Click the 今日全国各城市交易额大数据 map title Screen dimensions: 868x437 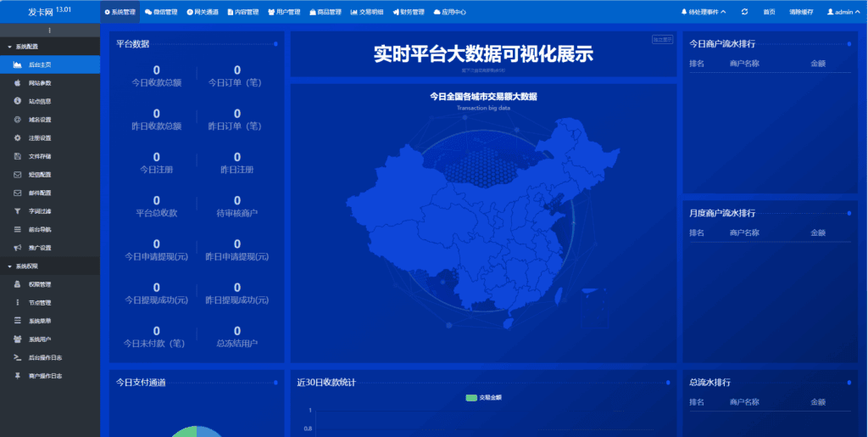coord(483,97)
